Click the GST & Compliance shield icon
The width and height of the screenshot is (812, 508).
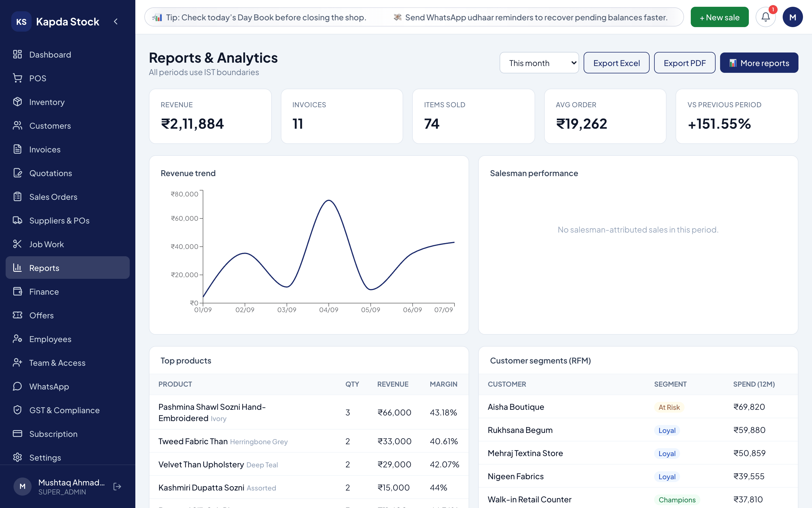tap(17, 410)
